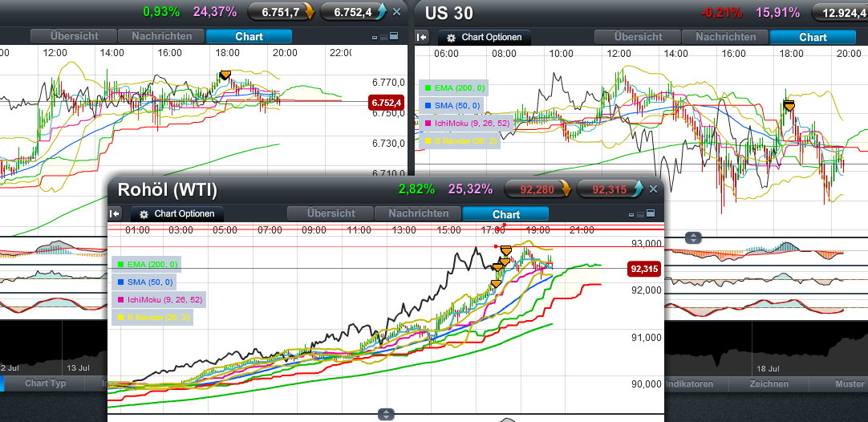
Task: Click 13 Jul date in overview timeline
Action: (78, 367)
